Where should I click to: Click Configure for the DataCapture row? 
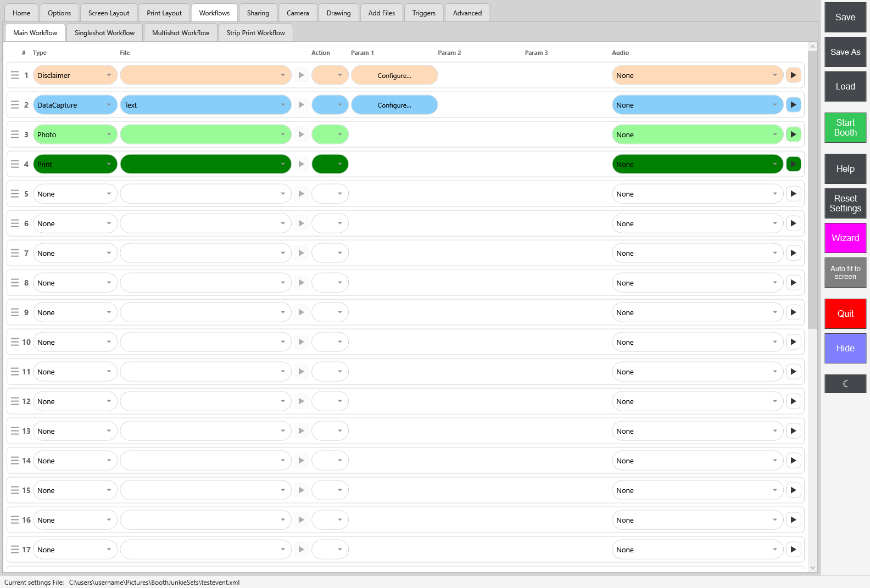point(394,105)
